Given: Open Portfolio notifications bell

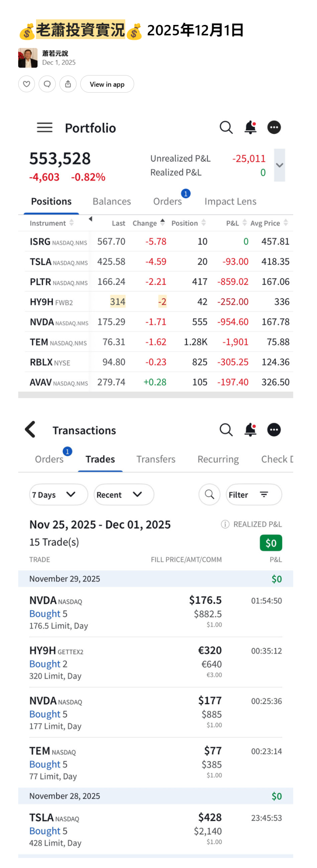Looking at the screenshot, I should (250, 127).
